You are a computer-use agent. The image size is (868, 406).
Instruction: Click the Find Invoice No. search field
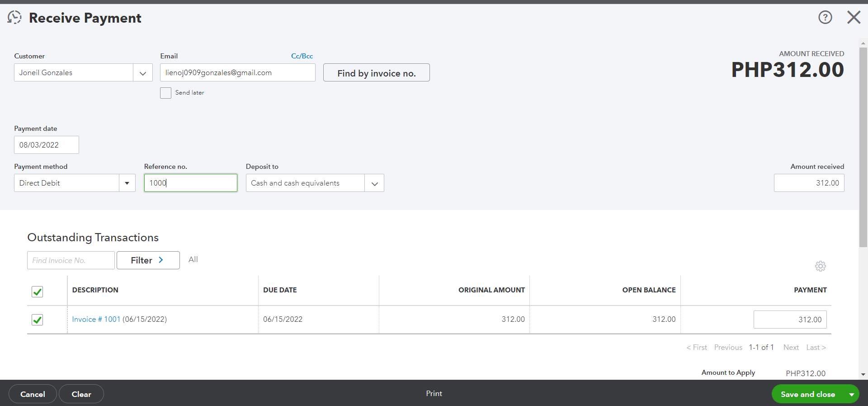[x=71, y=260]
